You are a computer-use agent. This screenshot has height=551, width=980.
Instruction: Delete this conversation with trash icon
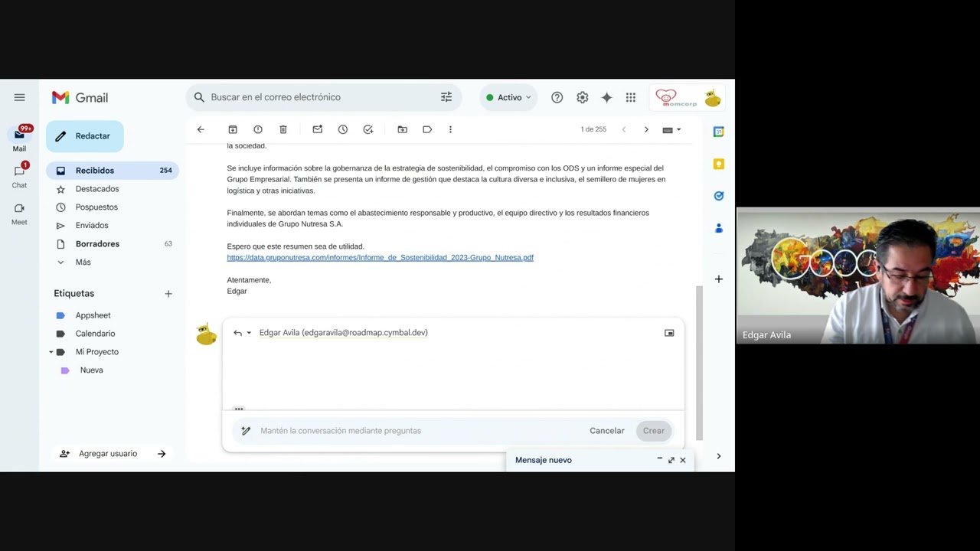tap(283, 129)
